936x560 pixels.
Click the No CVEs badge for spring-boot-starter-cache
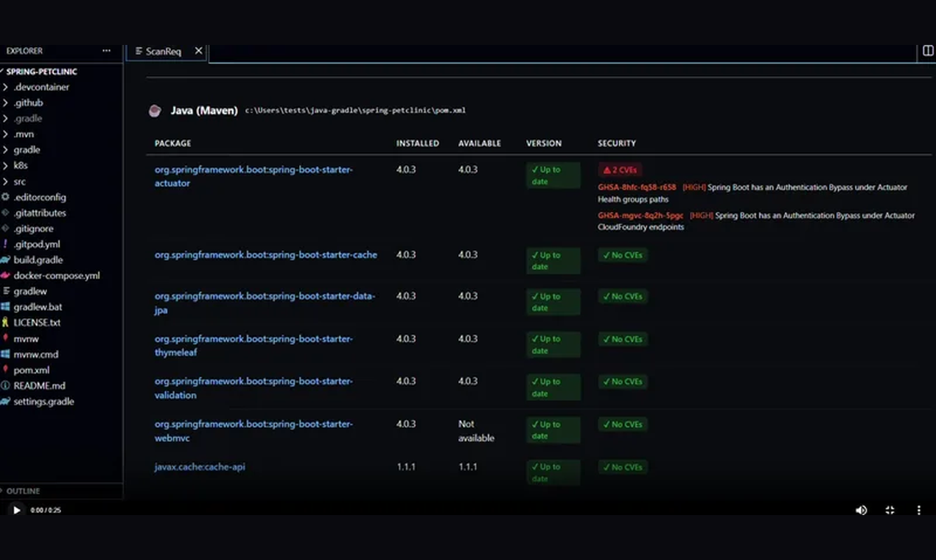pyautogui.click(x=623, y=255)
